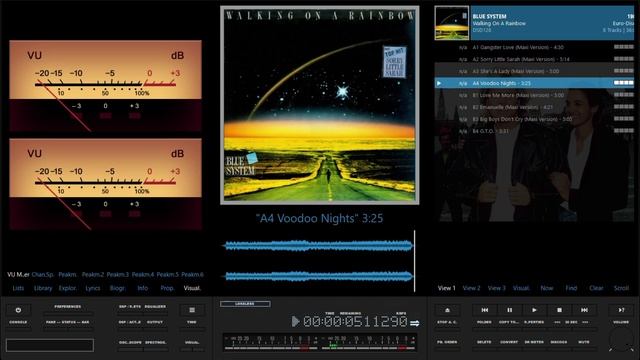Viewport: 640px width, 360px height.
Task: Open the Info panel tab
Action: click(142, 288)
